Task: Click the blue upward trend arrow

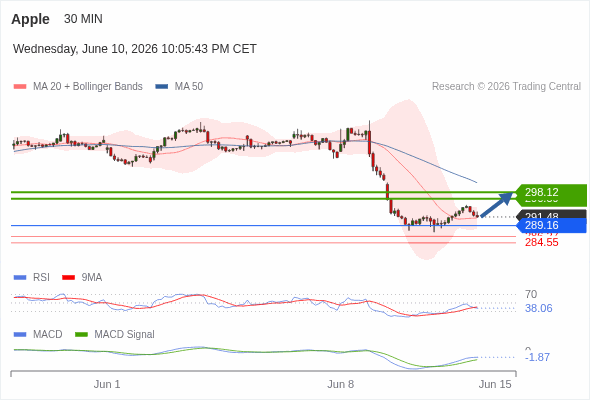Action: click(x=497, y=205)
